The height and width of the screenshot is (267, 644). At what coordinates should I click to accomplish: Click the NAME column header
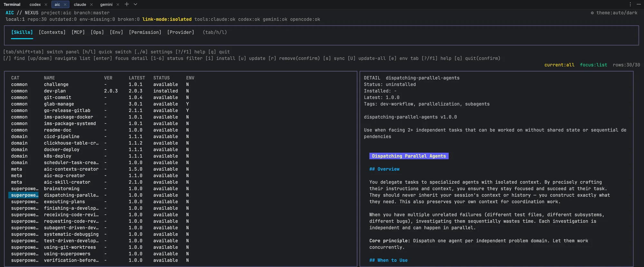[49, 78]
